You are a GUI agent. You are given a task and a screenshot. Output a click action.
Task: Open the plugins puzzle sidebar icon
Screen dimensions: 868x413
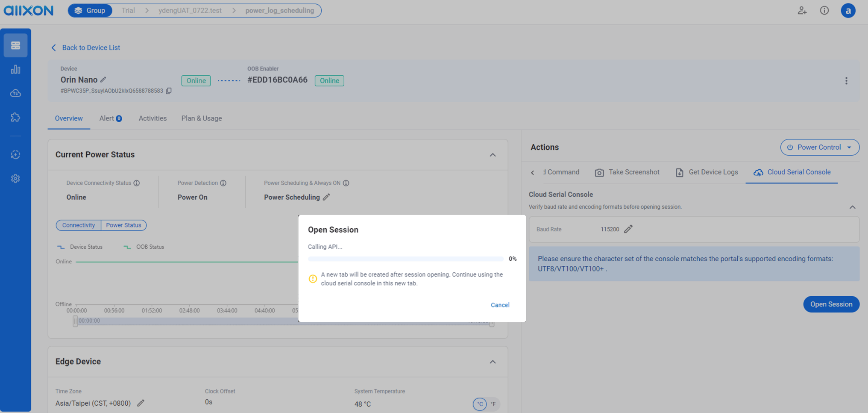[15, 117]
